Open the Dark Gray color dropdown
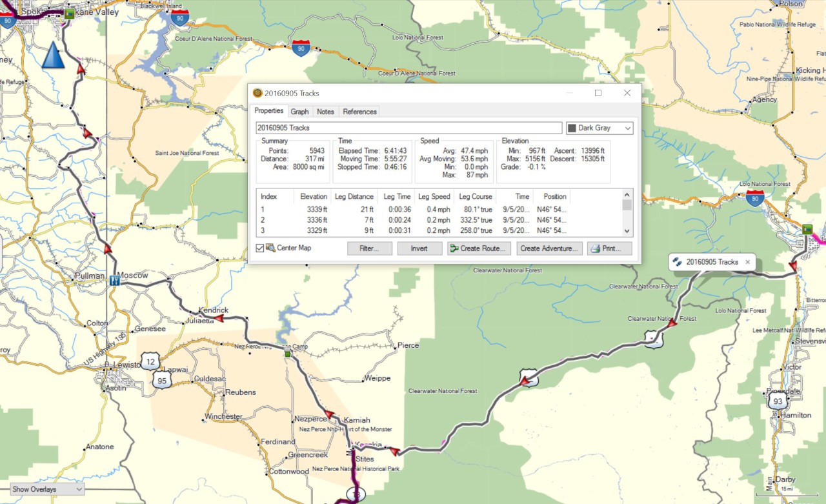826x504 pixels. tap(599, 128)
